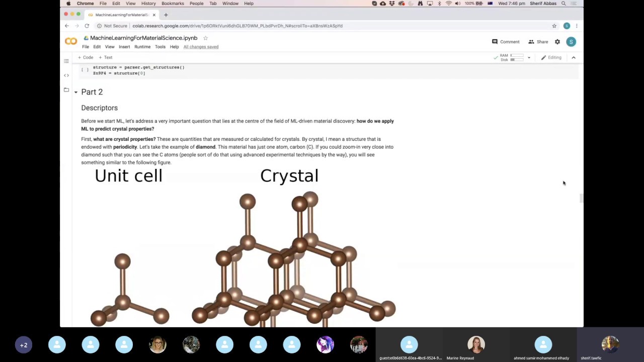Image resolution: width=644 pixels, height=362 pixels.
Task: Open the code snippets panel icon
Action: [x=66, y=75]
